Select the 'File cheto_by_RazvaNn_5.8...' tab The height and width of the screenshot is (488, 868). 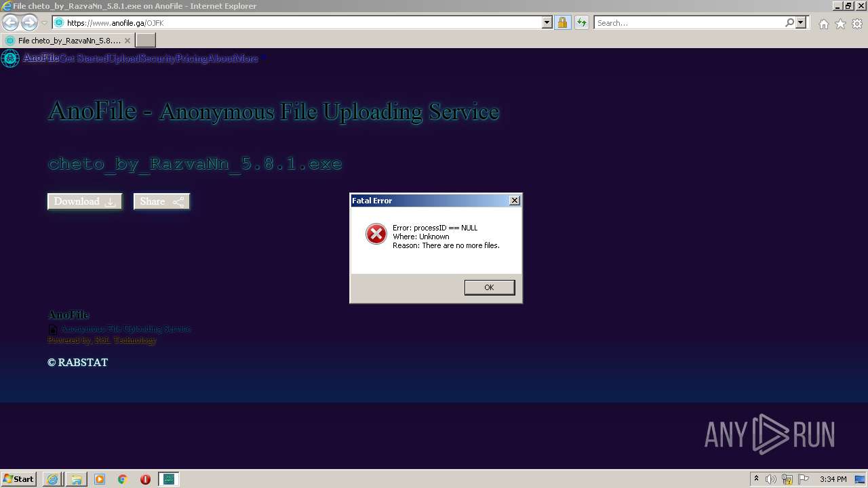point(68,41)
